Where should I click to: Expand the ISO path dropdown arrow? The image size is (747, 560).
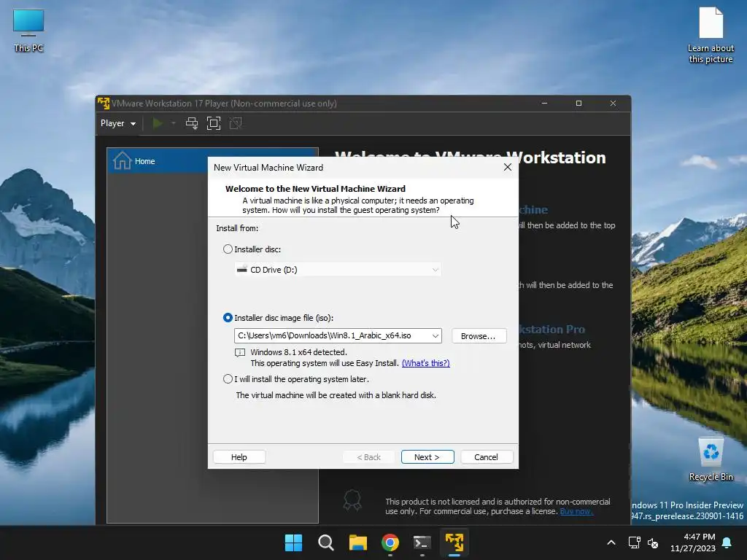436,335
